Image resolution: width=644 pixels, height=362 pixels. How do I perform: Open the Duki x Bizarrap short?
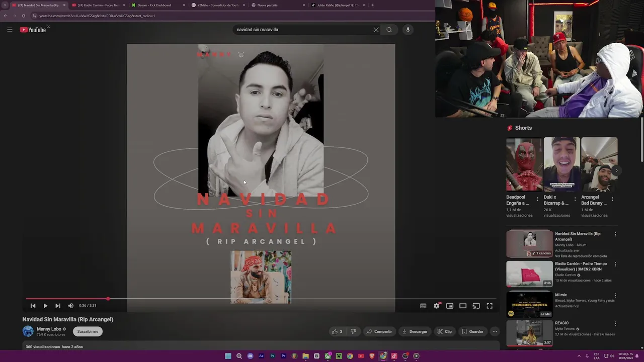(x=561, y=164)
